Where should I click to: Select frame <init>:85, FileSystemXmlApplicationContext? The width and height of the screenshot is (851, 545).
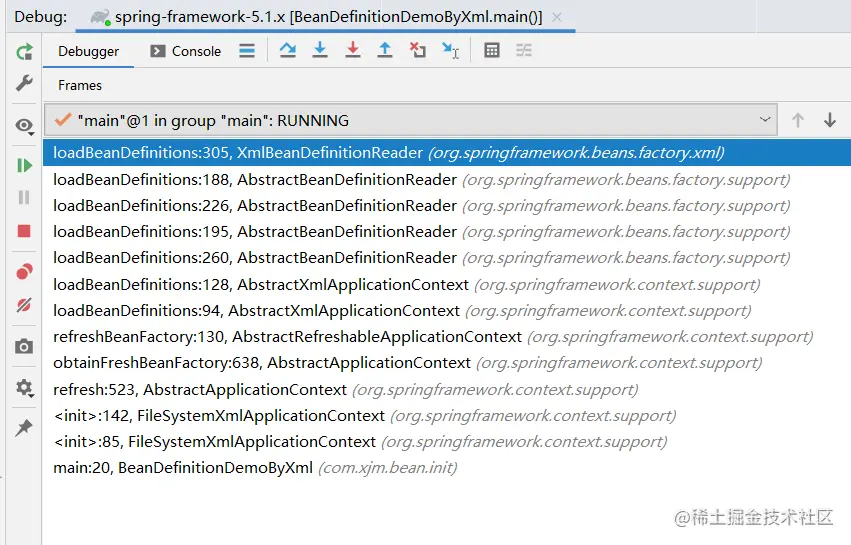(447, 441)
